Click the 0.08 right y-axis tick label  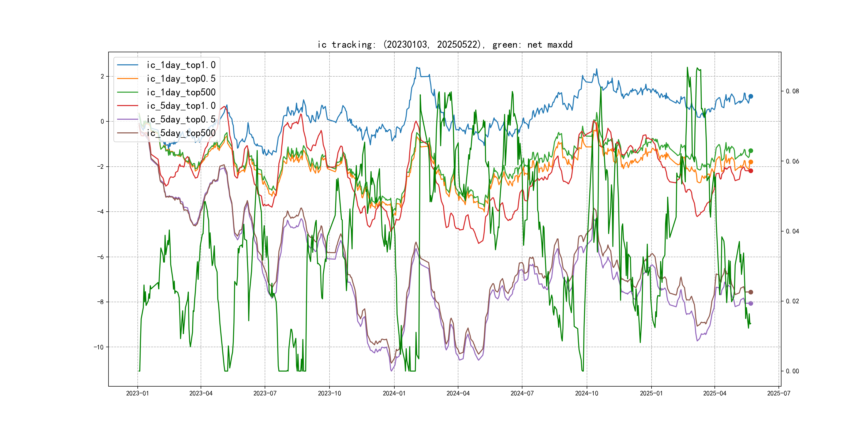coord(792,91)
